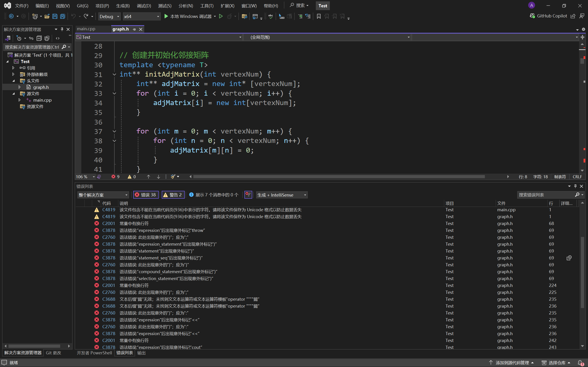Click the Open File folder icon

(x=47, y=16)
